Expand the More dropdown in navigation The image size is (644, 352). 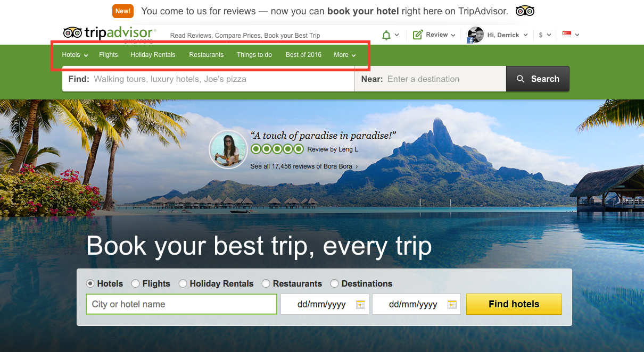345,55
